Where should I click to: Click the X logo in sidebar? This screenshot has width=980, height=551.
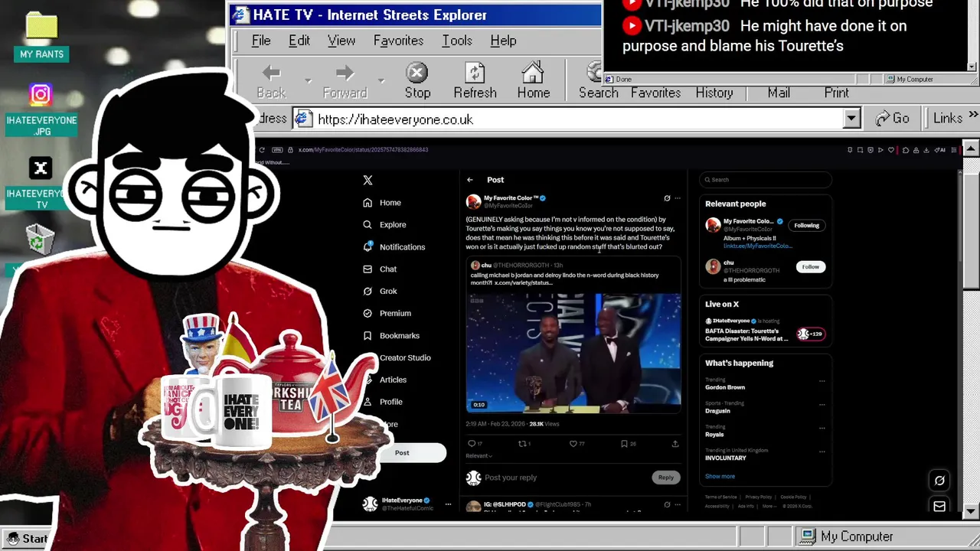click(x=367, y=180)
